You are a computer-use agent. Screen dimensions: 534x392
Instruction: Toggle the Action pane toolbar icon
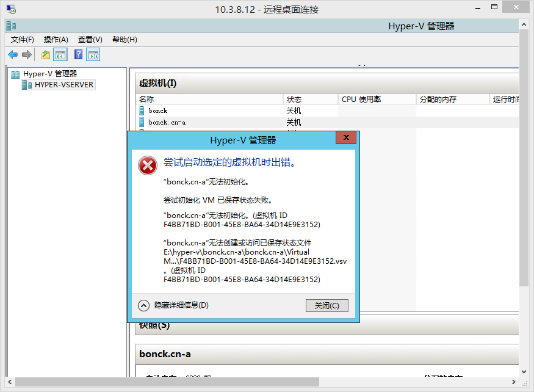[x=93, y=54]
